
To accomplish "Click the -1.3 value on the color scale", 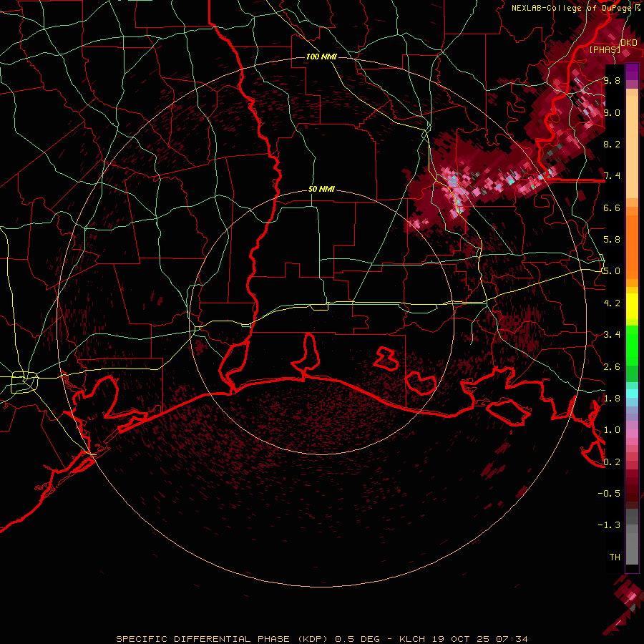I will point(609,525).
